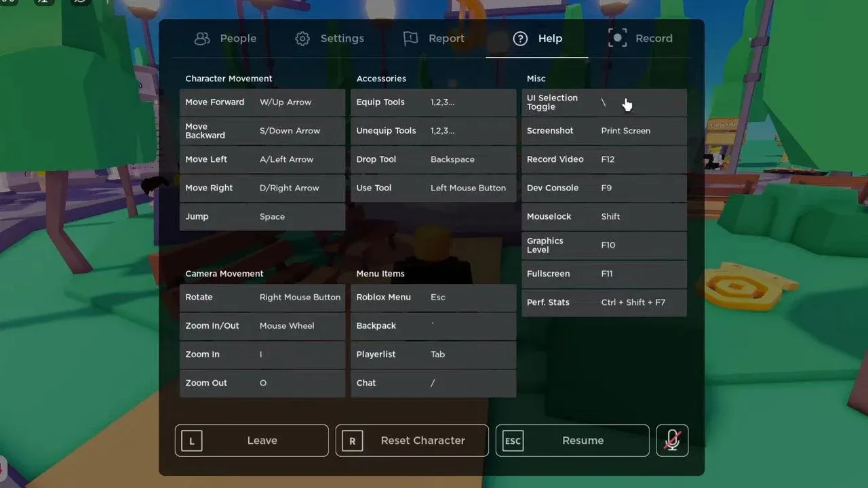Click the Playerlist Tab row

[433, 354]
